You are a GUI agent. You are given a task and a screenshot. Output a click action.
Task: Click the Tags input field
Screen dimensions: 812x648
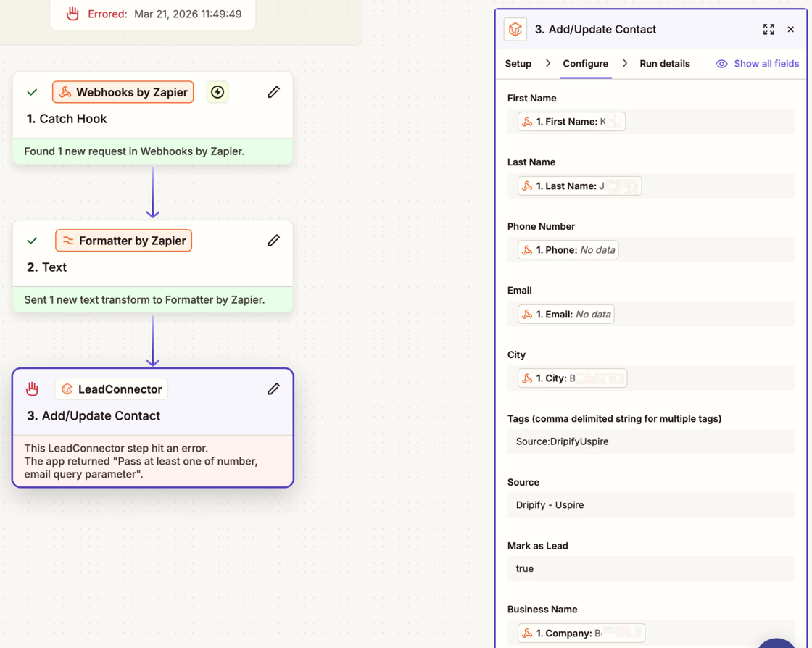(x=650, y=441)
